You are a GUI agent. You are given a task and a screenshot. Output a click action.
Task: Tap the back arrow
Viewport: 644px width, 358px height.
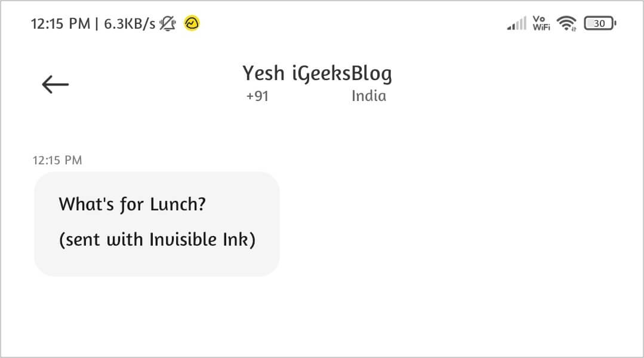coord(56,85)
